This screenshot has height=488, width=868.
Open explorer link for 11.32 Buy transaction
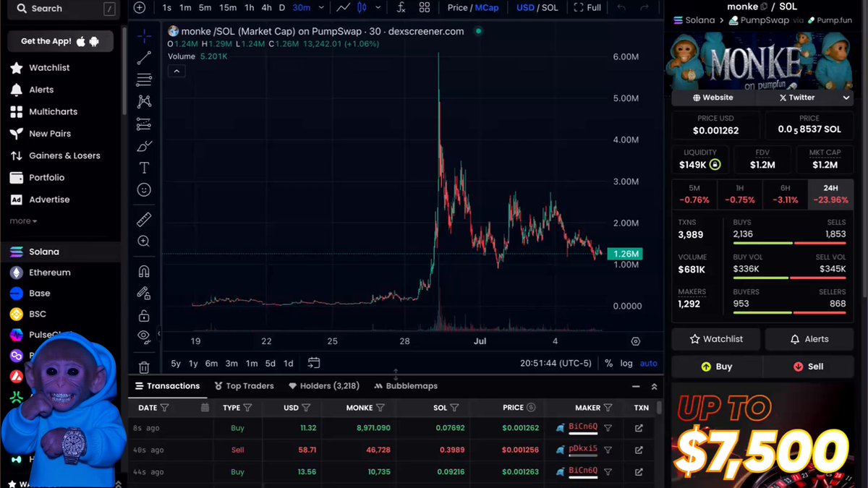(639, 428)
